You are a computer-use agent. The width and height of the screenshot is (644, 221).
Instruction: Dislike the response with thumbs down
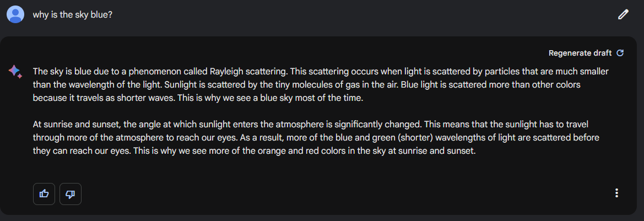(71, 193)
